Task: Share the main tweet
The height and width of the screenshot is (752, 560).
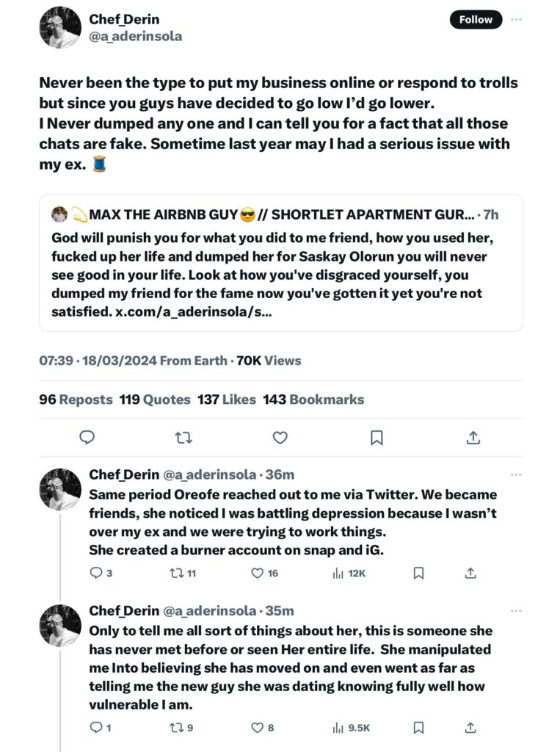Action: (473, 438)
